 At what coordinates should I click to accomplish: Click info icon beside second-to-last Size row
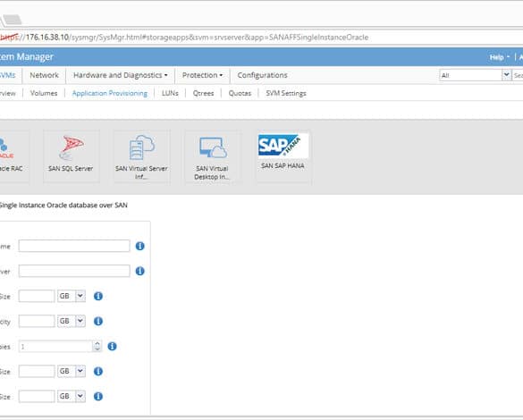(98, 372)
